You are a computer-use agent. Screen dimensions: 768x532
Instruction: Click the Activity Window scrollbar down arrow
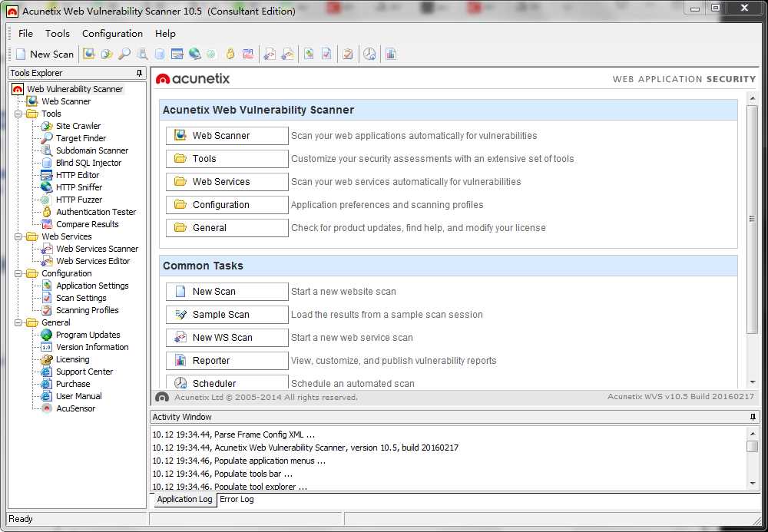click(753, 484)
